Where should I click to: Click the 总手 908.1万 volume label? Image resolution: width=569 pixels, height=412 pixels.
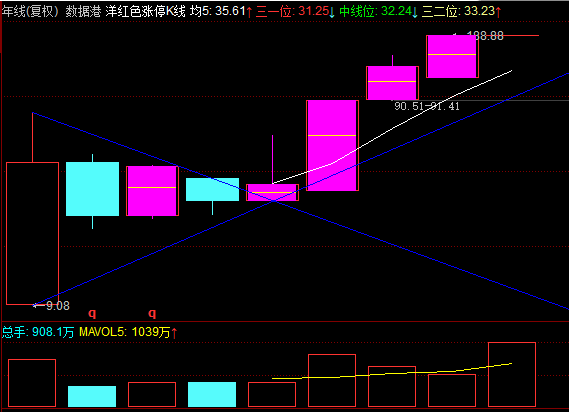[38, 332]
